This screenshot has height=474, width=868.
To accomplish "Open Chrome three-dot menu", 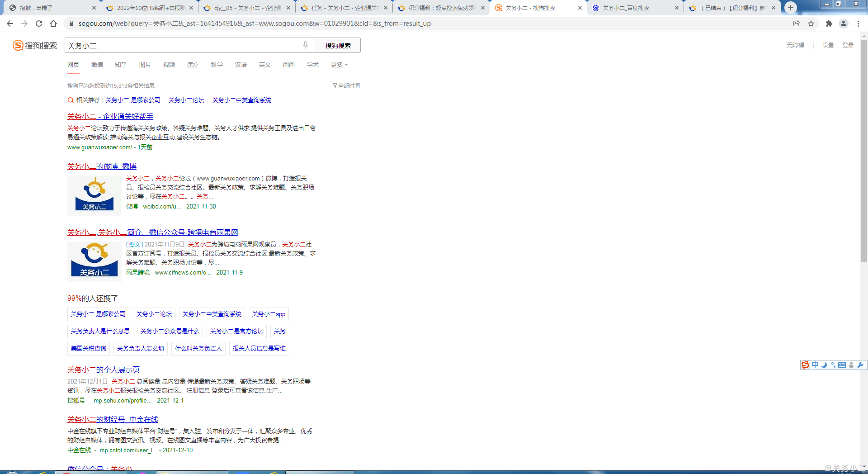I will coord(858,24).
